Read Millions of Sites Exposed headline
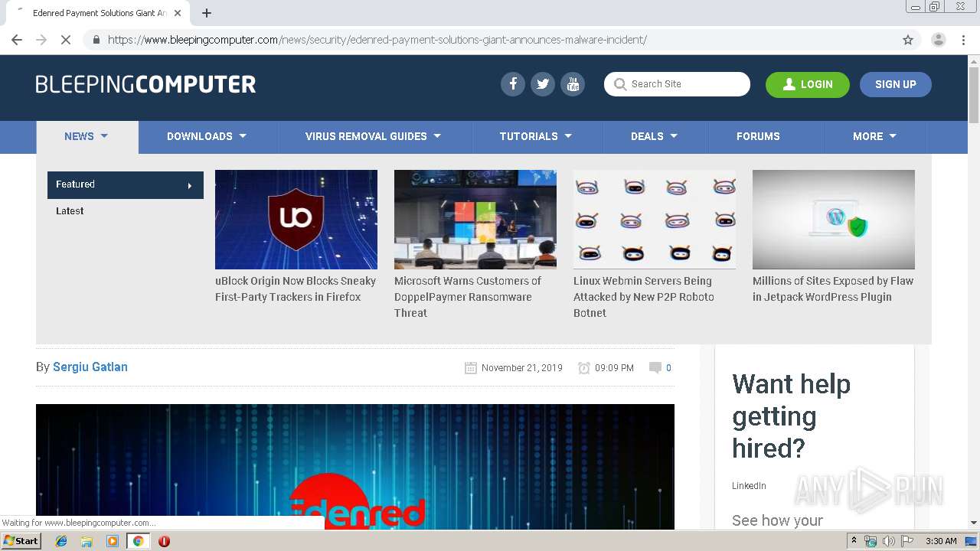Screen dimensions: 980x551 pos(833,289)
